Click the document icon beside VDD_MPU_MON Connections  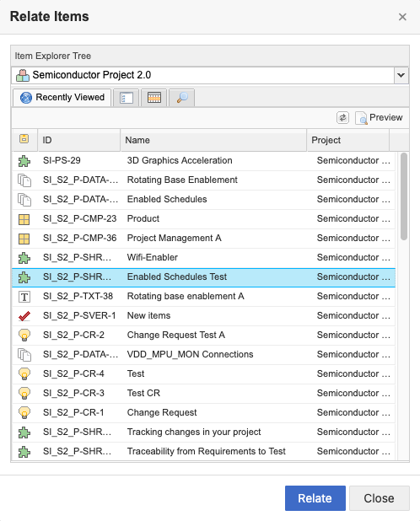(24, 355)
